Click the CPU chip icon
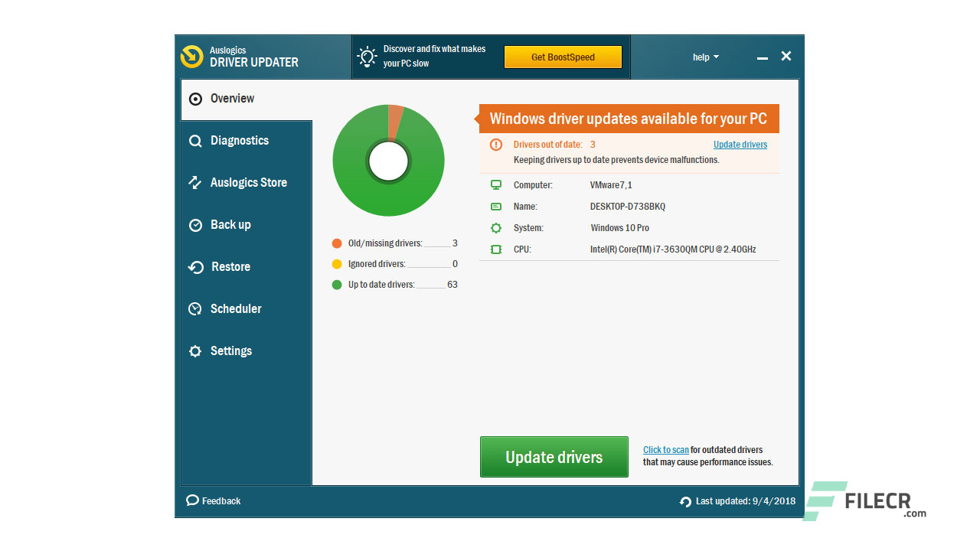The height and width of the screenshot is (551, 980). (x=496, y=249)
